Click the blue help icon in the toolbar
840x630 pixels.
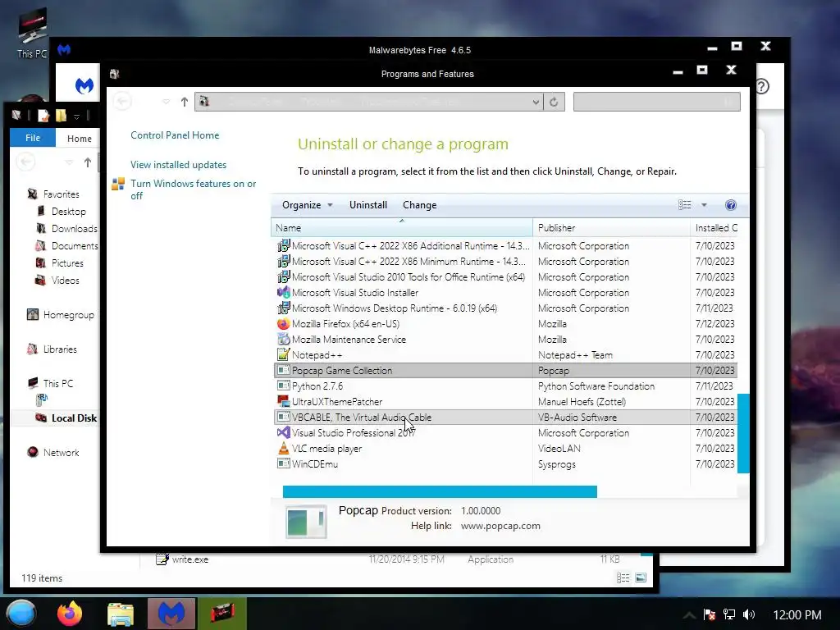tap(731, 205)
